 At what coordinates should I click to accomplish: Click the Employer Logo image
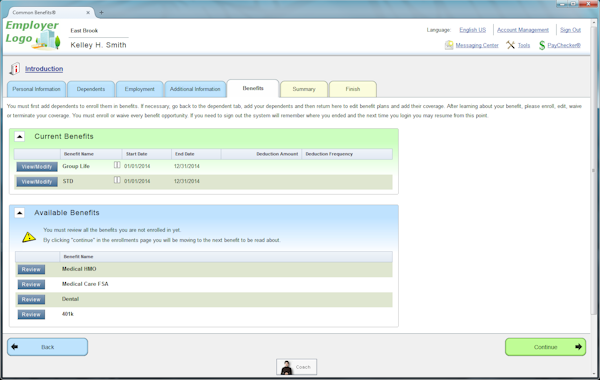point(33,35)
